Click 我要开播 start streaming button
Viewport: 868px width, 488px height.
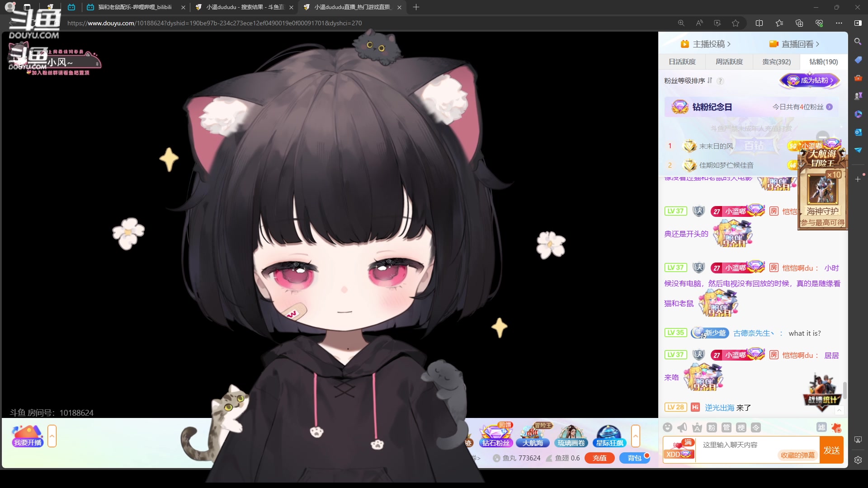click(28, 436)
